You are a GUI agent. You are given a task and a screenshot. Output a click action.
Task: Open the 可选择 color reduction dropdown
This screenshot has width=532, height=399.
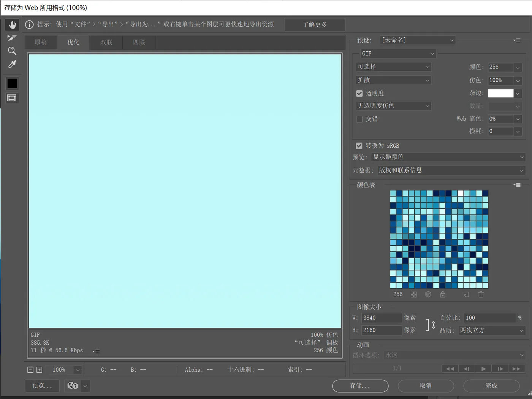coord(393,67)
